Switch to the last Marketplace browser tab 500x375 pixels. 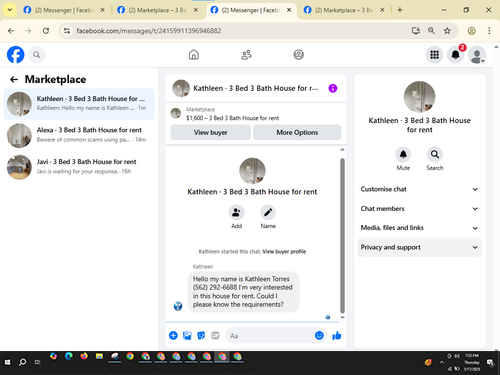343,10
